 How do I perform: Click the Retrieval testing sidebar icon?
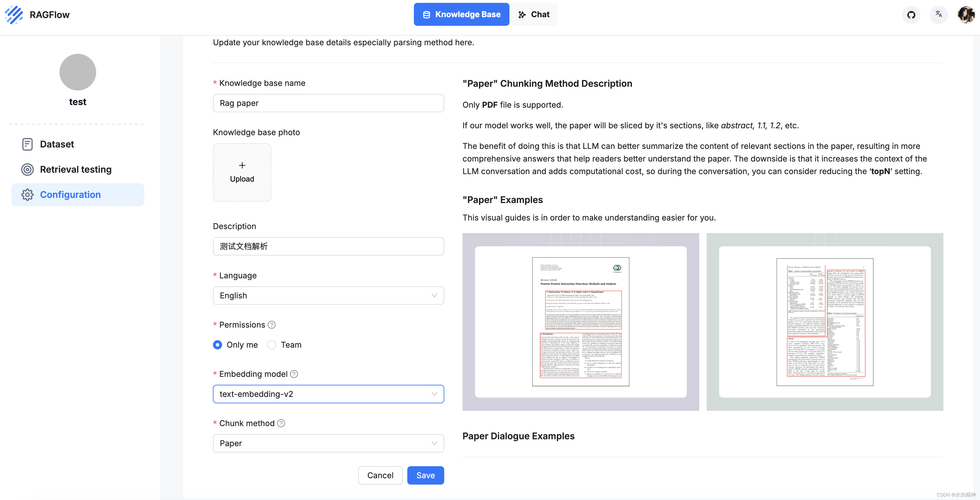[27, 169]
